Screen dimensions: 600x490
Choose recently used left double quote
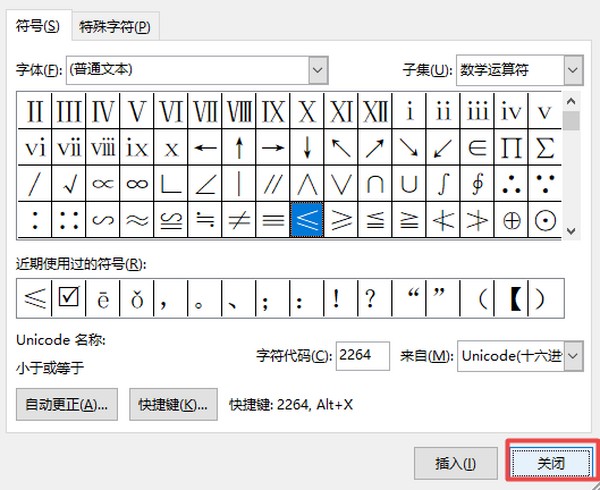409,298
